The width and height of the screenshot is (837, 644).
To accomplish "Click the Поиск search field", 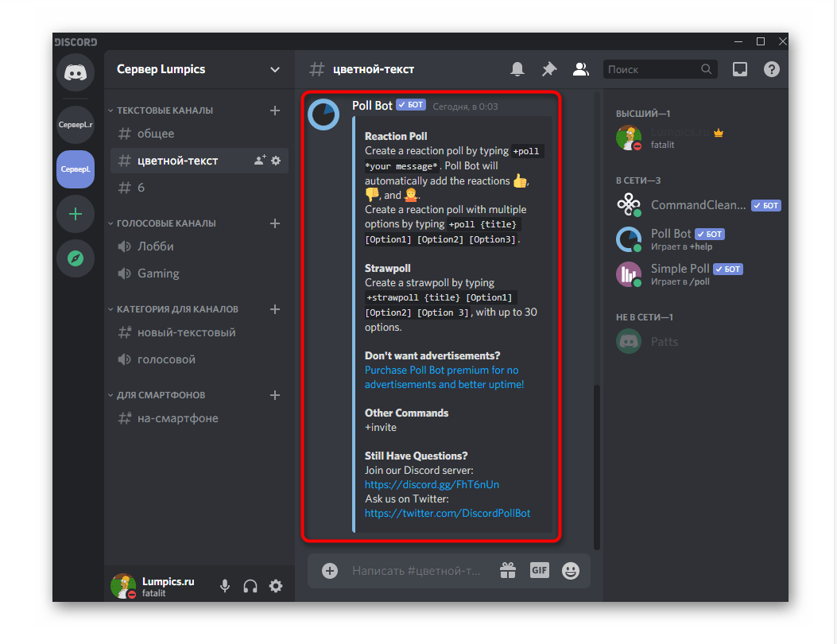I will [652, 70].
